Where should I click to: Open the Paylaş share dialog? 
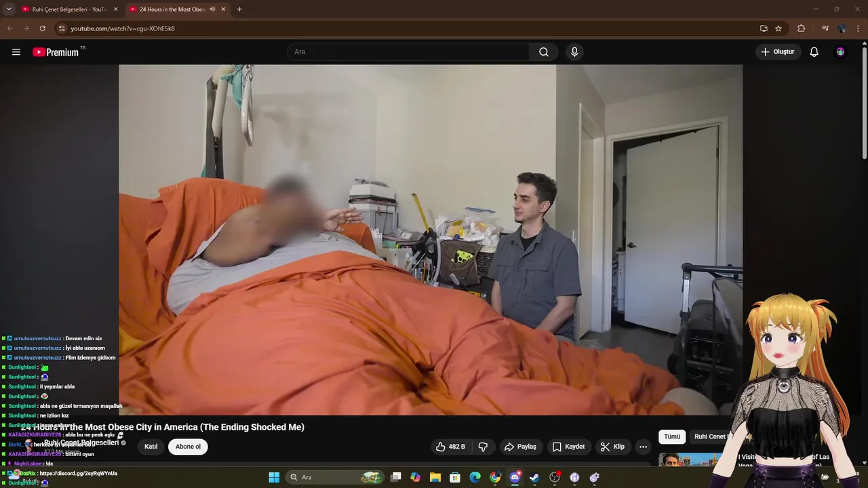click(520, 447)
